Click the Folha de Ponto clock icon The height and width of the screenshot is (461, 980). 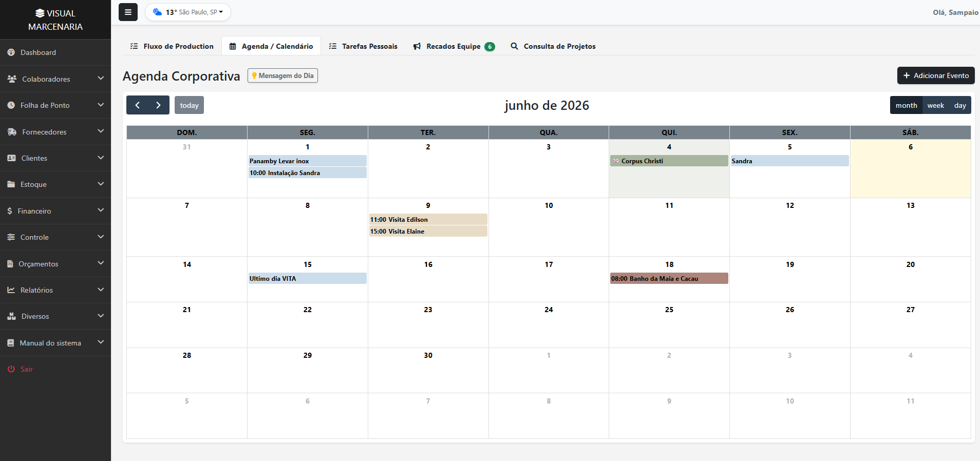11,105
